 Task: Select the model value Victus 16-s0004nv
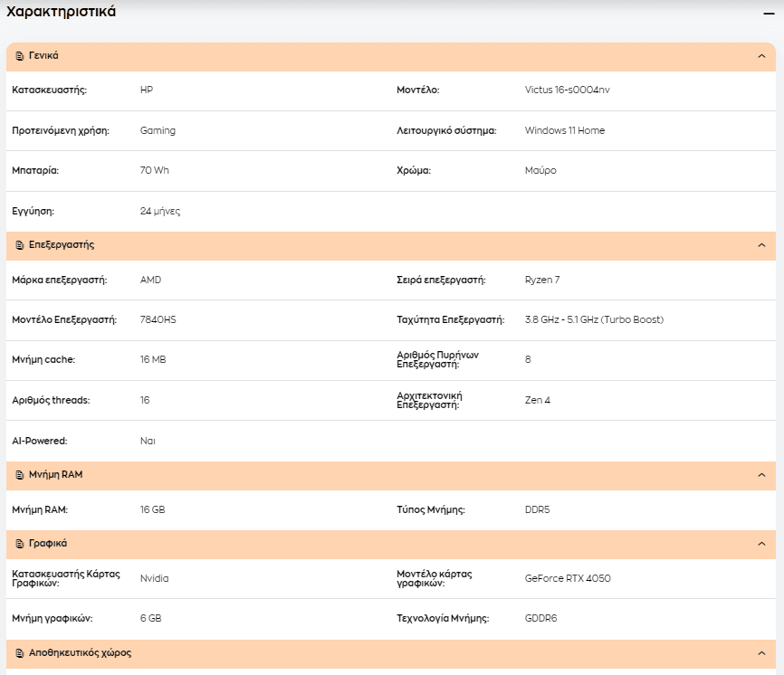click(x=567, y=90)
